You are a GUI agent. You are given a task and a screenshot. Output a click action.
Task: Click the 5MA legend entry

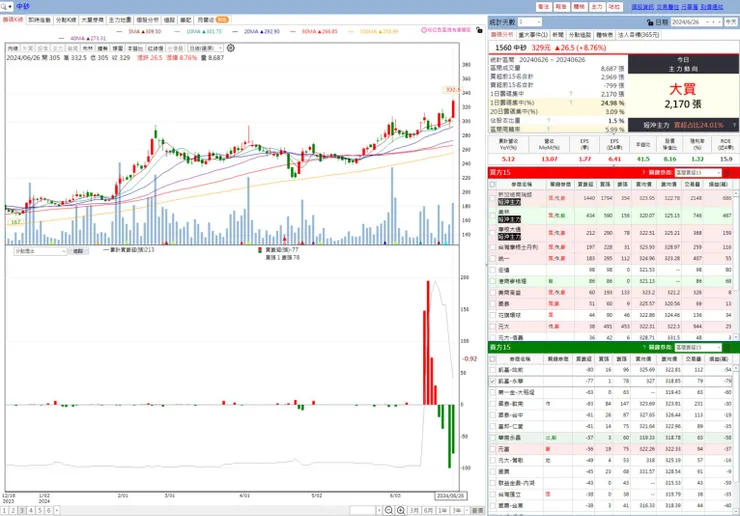(x=144, y=32)
